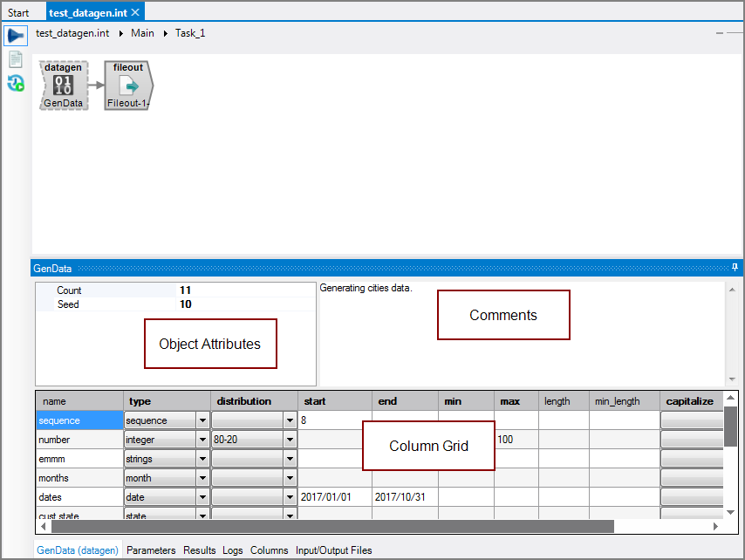
Task: Select the Fileout-1 node icon
Action: click(128, 85)
